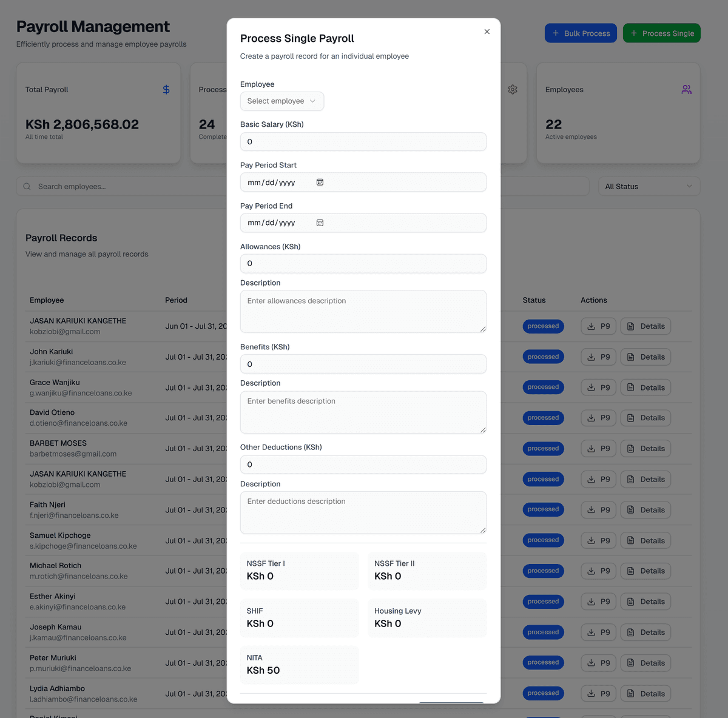Click the benefits description textarea
The image size is (728, 718).
coord(363,412)
